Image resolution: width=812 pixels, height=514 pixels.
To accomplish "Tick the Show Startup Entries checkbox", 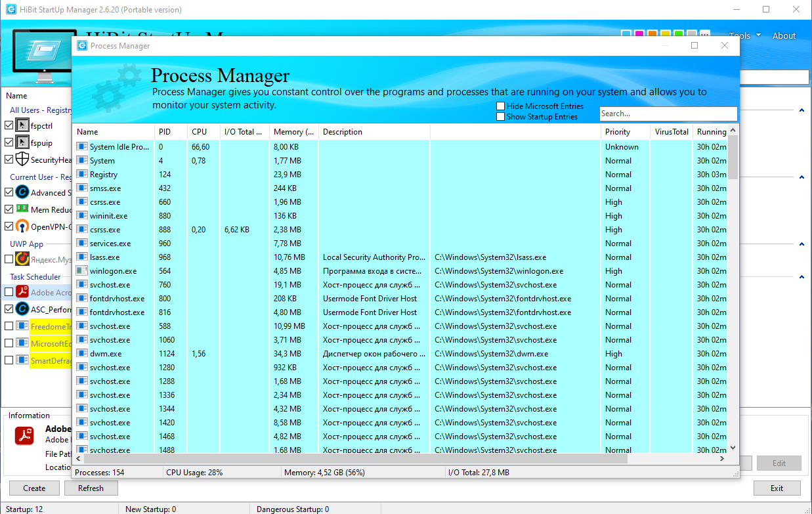I will pos(501,117).
